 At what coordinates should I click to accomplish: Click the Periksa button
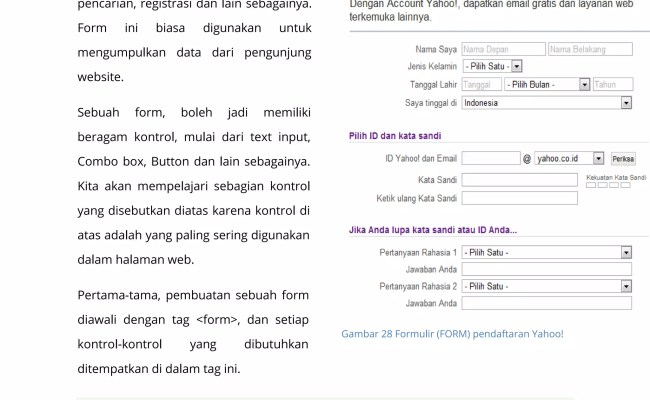tap(623, 159)
